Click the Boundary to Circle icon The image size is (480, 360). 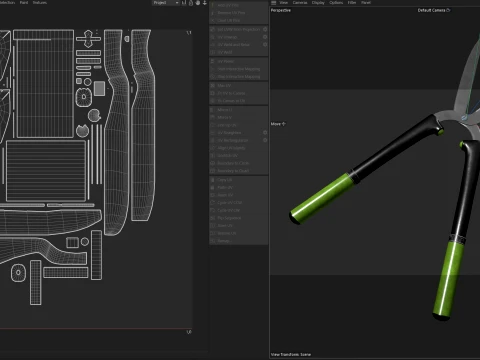pyautogui.click(x=212, y=163)
